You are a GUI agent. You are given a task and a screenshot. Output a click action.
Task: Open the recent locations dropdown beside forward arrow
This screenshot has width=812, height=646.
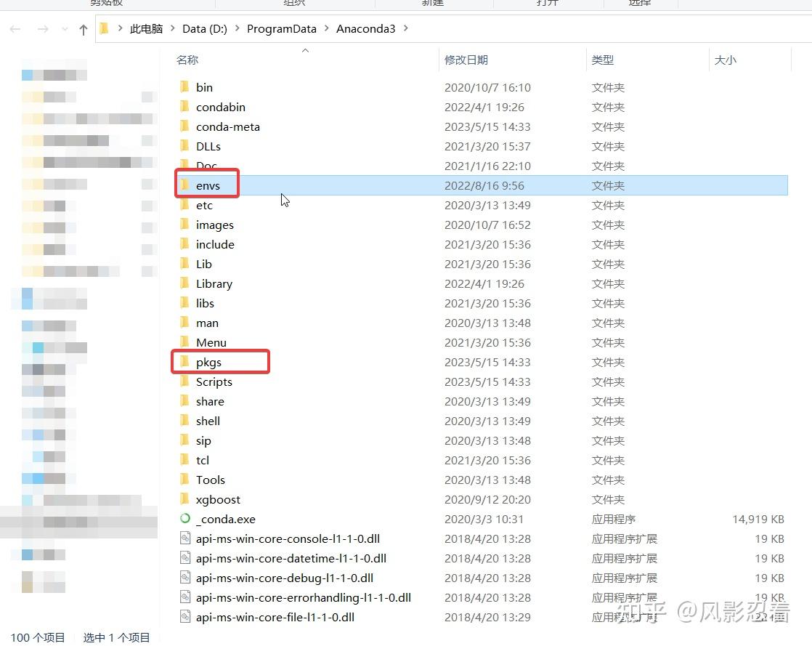click(64, 29)
